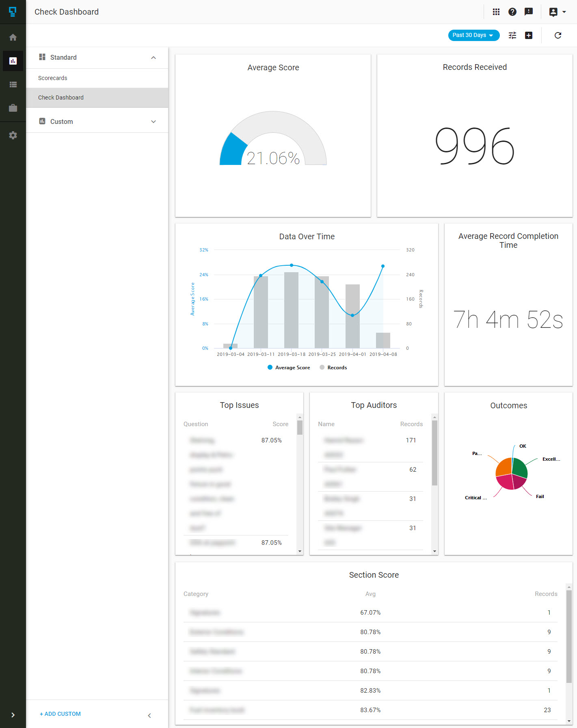Toggle Average Score legend item

[289, 367]
